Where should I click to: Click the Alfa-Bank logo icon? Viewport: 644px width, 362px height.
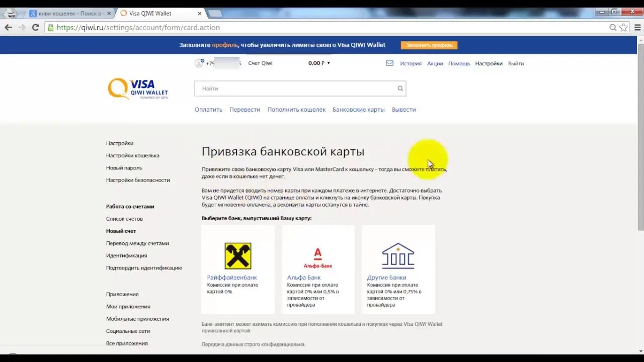[x=318, y=257]
